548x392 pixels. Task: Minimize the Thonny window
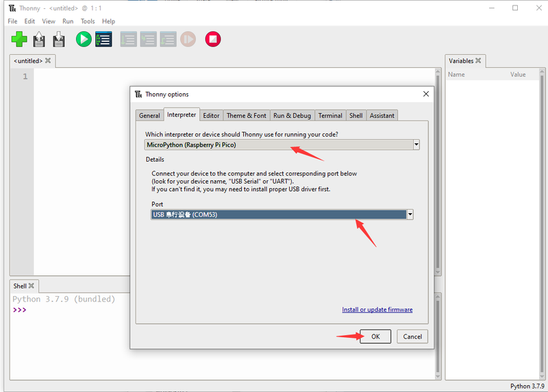click(x=491, y=8)
